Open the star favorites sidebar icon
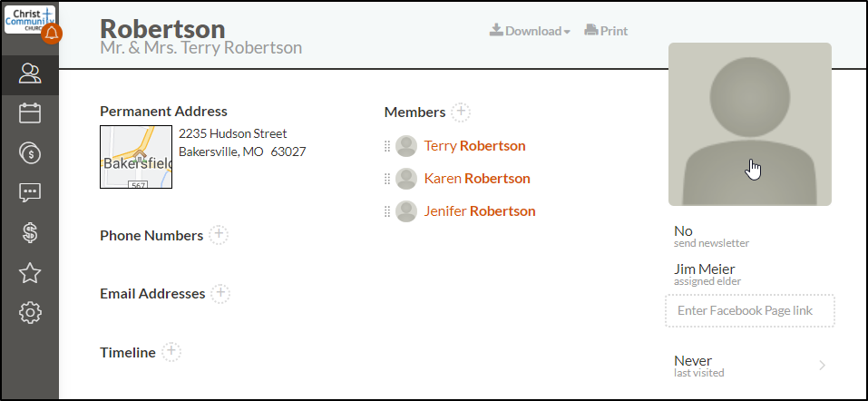This screenshot has height=401, width=868. pos(30,272)
